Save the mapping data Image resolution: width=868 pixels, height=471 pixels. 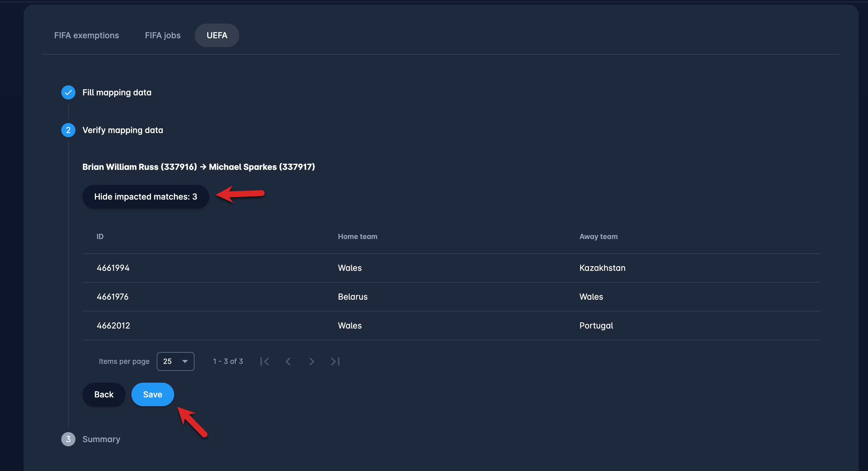coord(153,394)
